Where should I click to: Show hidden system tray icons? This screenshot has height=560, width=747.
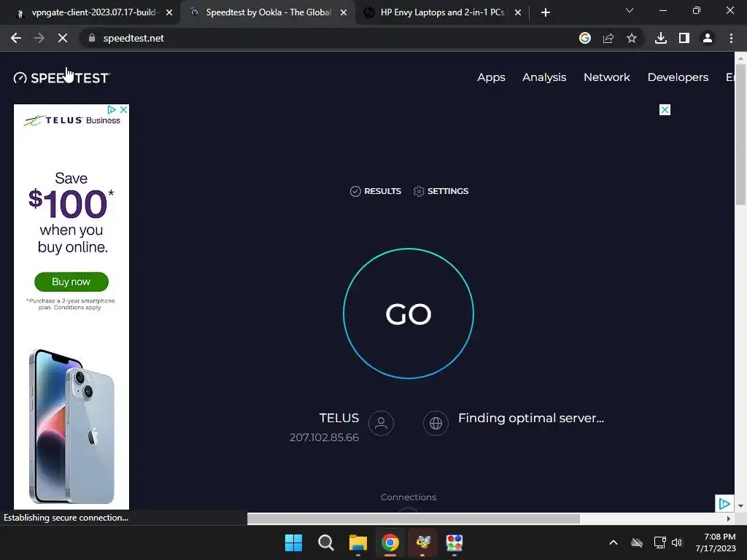tap(614, 542)
